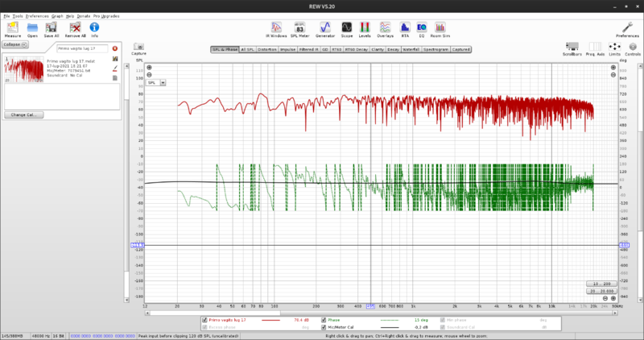Uncheck the Mic/Meter Cal trace
Viewport: 644px width, 340px height.
pyautogui.click(x=324, y=328)
